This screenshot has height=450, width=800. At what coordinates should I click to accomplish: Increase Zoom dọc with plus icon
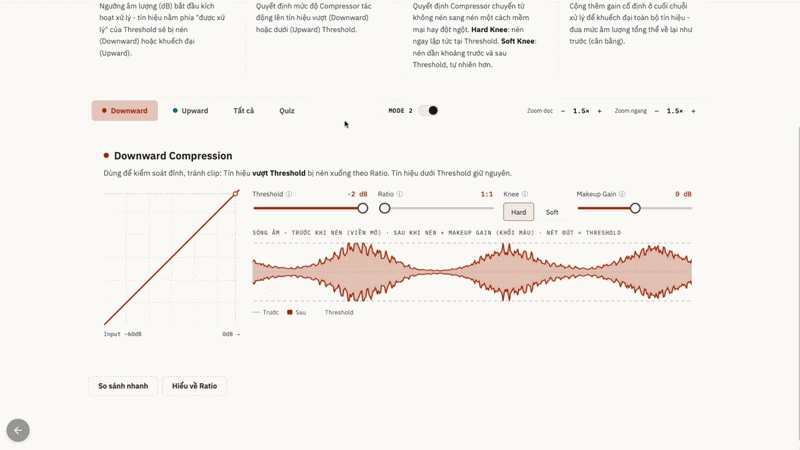599,111
